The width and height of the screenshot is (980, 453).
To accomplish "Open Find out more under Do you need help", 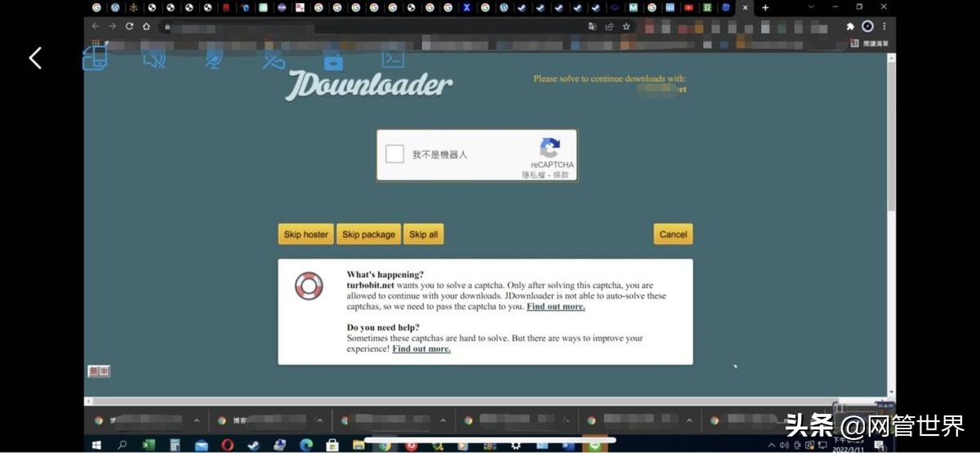I will (421, 349).
